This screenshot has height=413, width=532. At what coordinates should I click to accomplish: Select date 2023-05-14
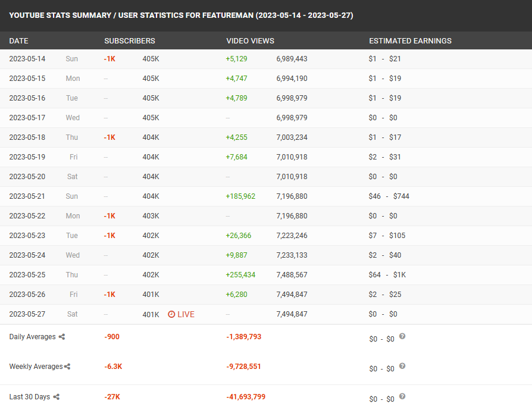(x=27, y=59)
